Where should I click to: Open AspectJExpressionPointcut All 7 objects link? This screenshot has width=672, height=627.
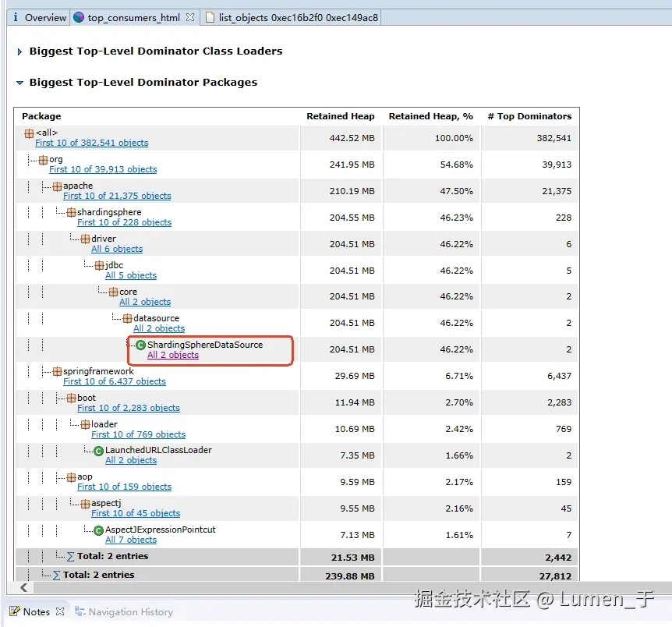pos(131,540)
